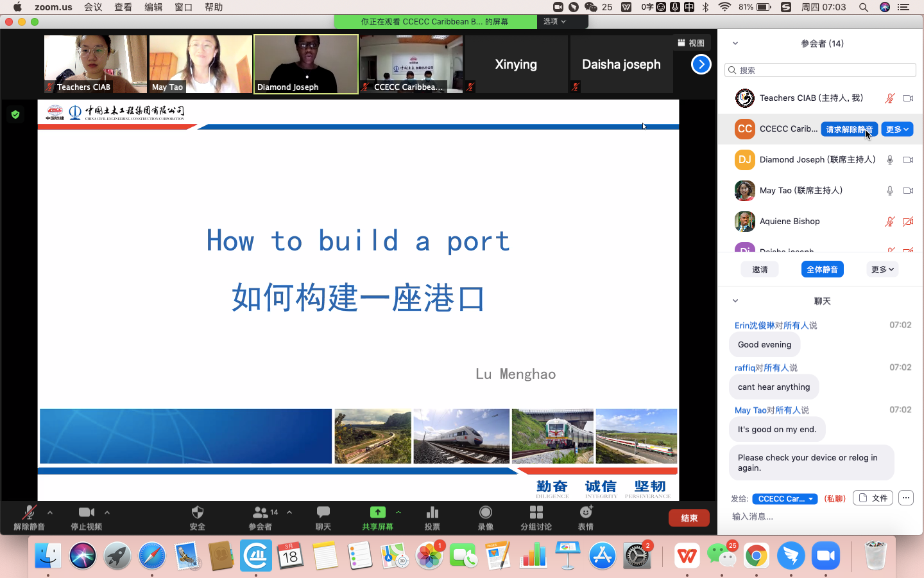Open the Chat bubble icon in toolbar
Screen dimensions: 924x578
pos(323,512)
